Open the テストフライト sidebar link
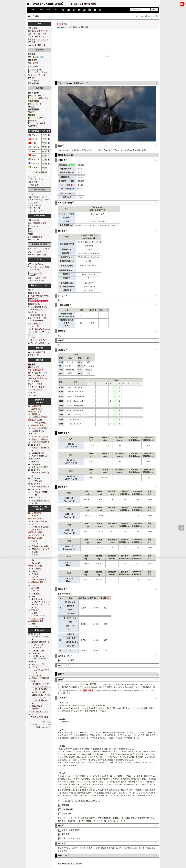This screenshot has height=868, width=186. point(34,208)
